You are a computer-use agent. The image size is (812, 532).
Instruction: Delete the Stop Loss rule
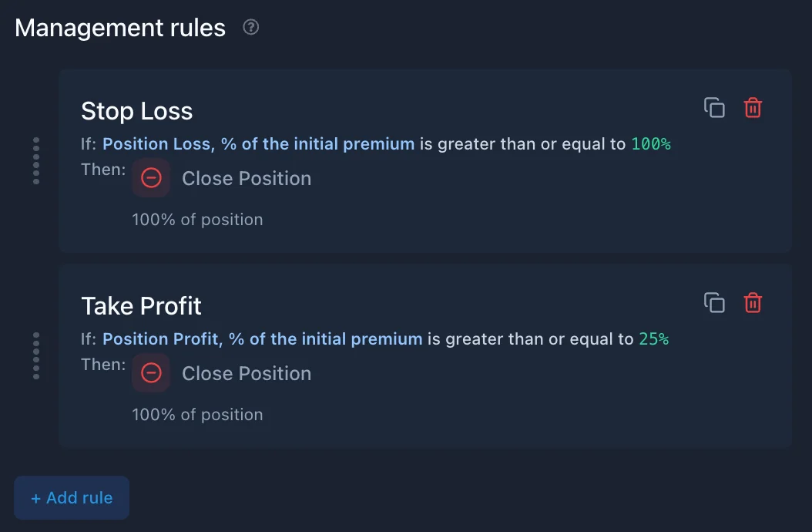pyautogui.click(x=753, y=108)
